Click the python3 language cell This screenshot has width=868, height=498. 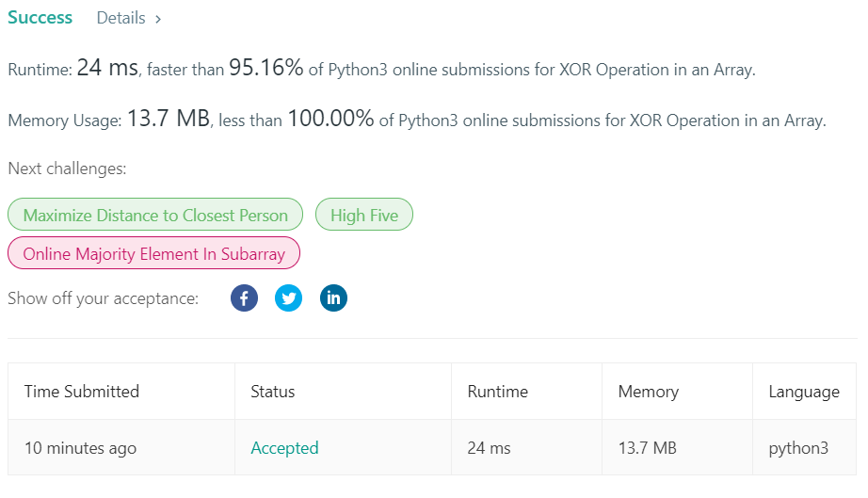[x=798, y=448]
